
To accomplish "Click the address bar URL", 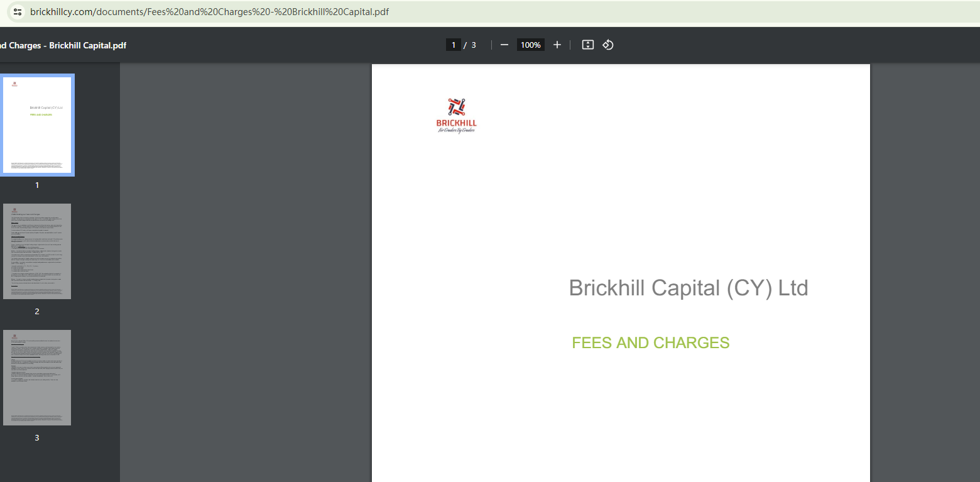I will click(210, 11).
